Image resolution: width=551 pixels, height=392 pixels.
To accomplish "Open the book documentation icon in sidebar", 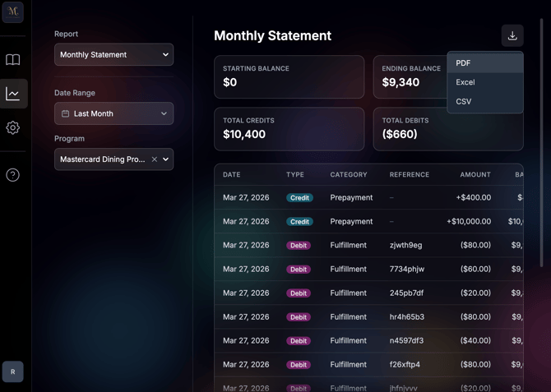I will pos(12,60).
